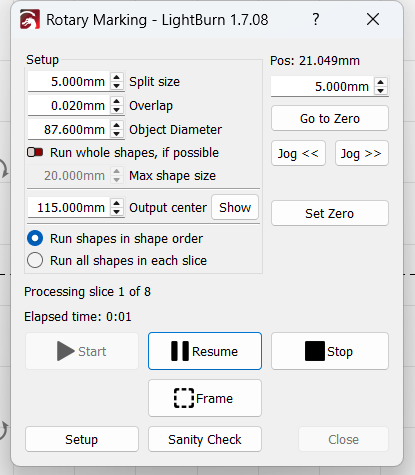415x475 pixels.
Task: Click the Object Diameter input field
Action: pos(69,129)
